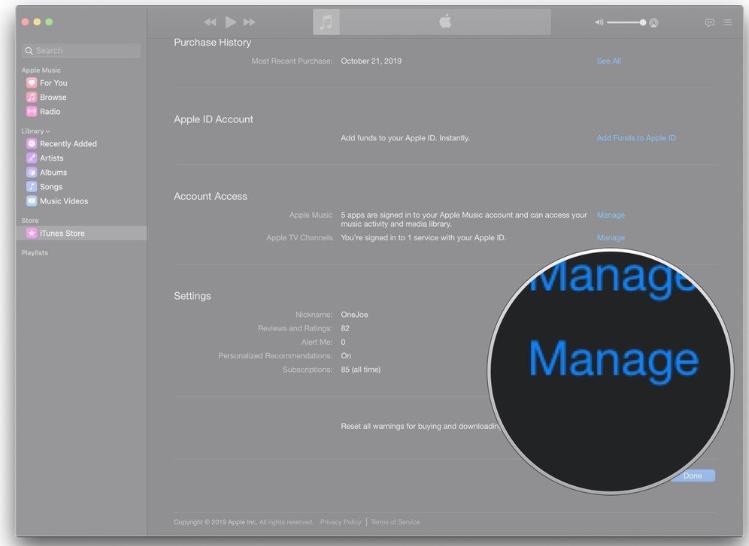Open Albums in Library
Image resolution: width=749 pixels, height=546 pixels.
(53, 172)
